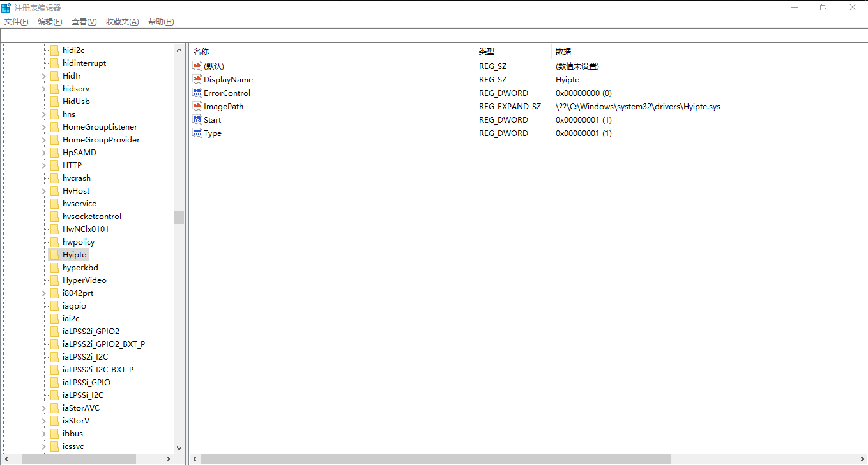868x465 pixels.
Task: Click the hyperkbd folder icon
Action: (54, 267)
